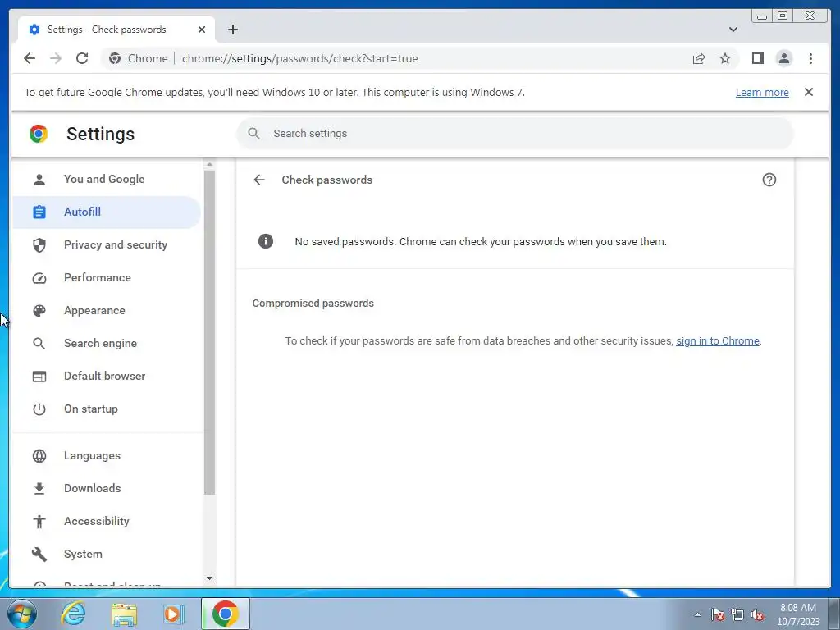
Task: Click the Check passwords title text
Action: (x=326, y=180)
